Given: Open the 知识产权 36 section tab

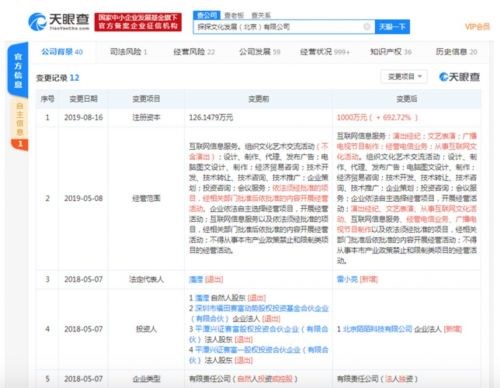Looking at the screenshot, I should point(391,52).
